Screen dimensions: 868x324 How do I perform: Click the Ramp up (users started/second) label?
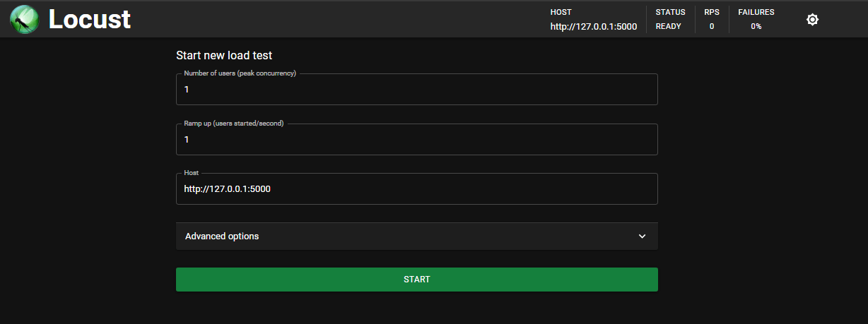coord(233,124)
